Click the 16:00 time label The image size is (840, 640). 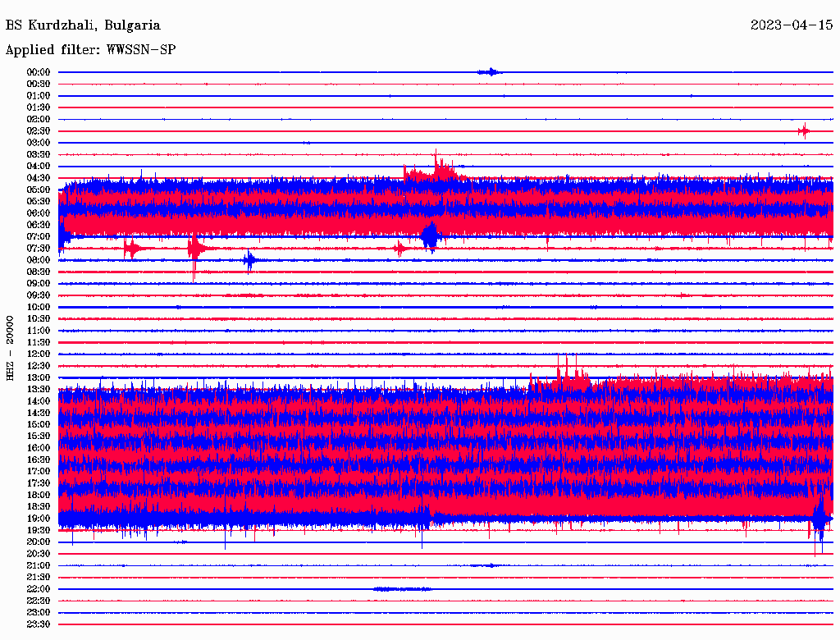point(39,448)
